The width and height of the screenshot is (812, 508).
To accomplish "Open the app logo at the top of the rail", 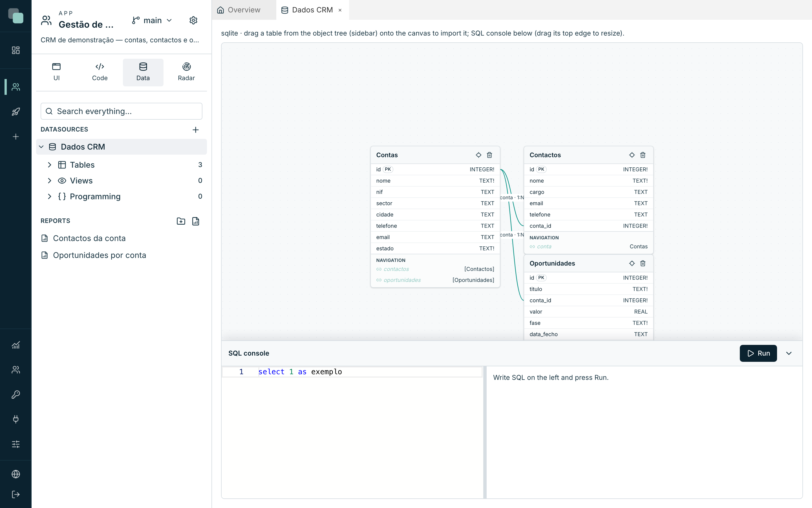I will [16, 16].
